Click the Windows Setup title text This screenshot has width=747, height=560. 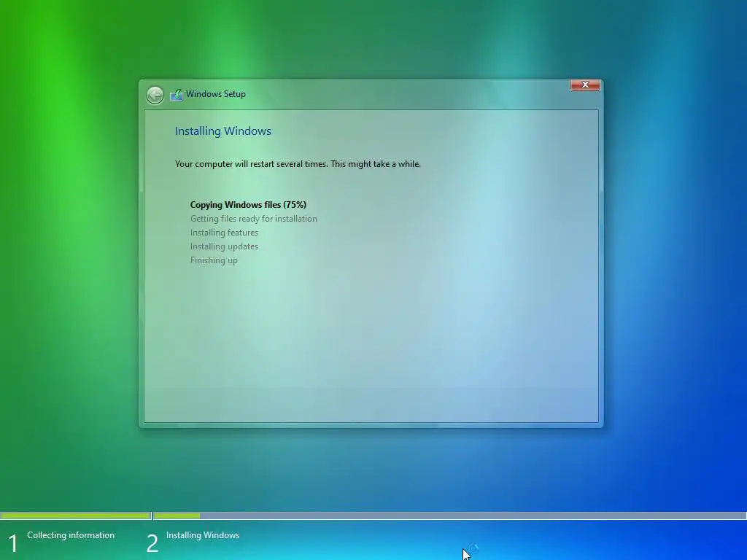pyautogui.click(x=216, y=94)
